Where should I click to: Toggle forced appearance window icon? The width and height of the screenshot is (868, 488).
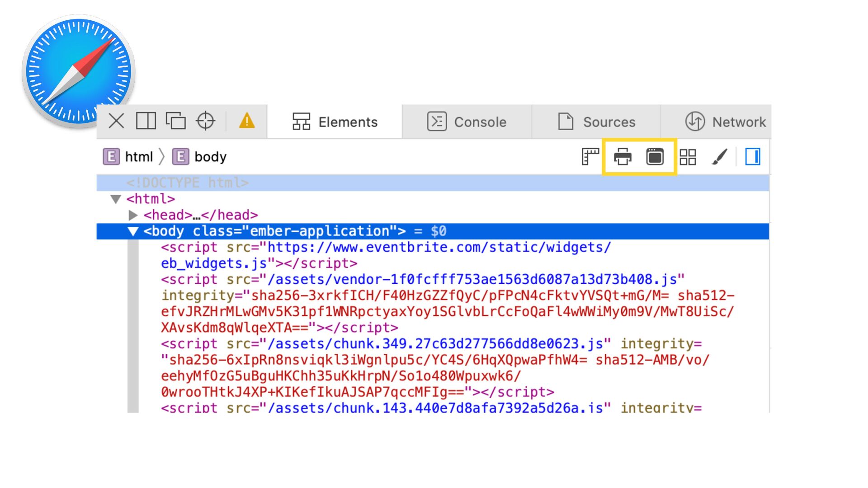click(x=655, y=157)
